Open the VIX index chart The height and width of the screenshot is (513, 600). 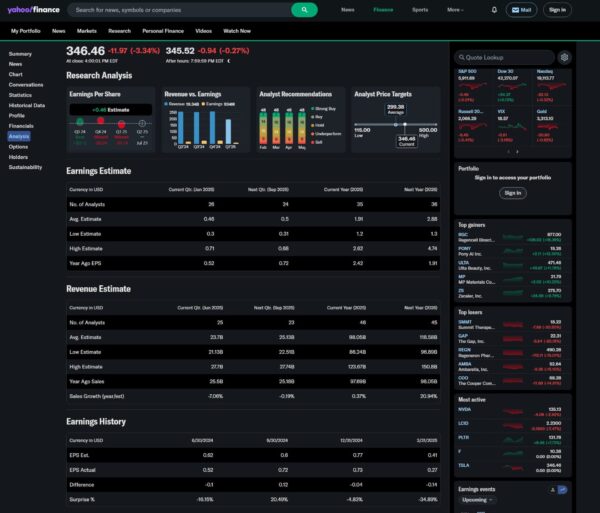pyautogui.click(x=513, y=126)
